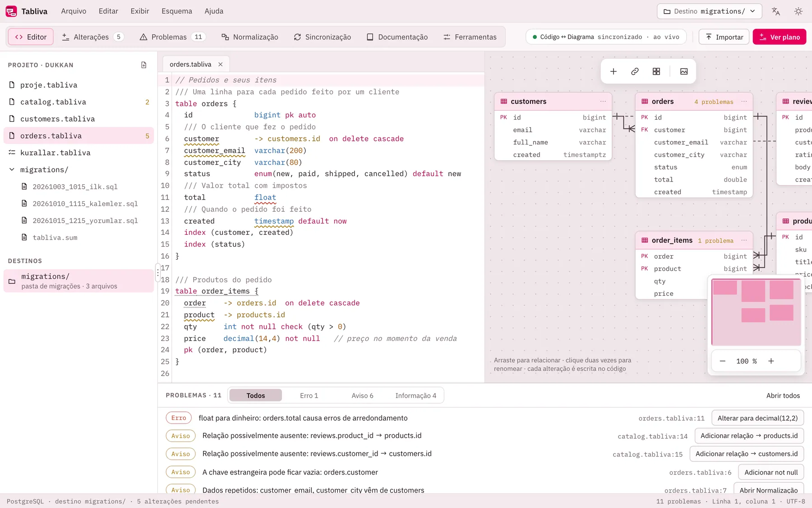Open customers table ellipsis menu
Image resolution: width=812 pixels, height=508 pixels.
tap(603, 102)
